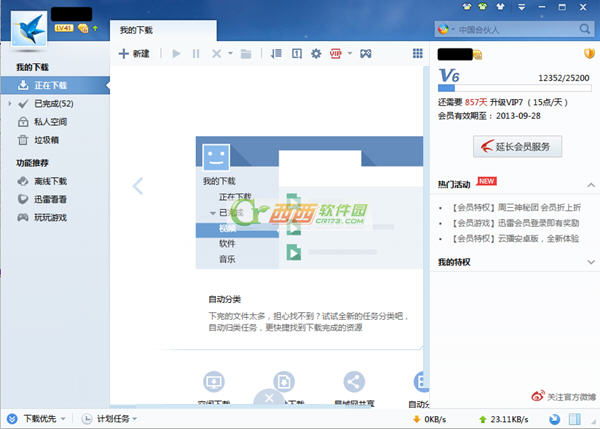Click the document download feature icon
Viewport: 600px width, 429px height.
(284, 382)
